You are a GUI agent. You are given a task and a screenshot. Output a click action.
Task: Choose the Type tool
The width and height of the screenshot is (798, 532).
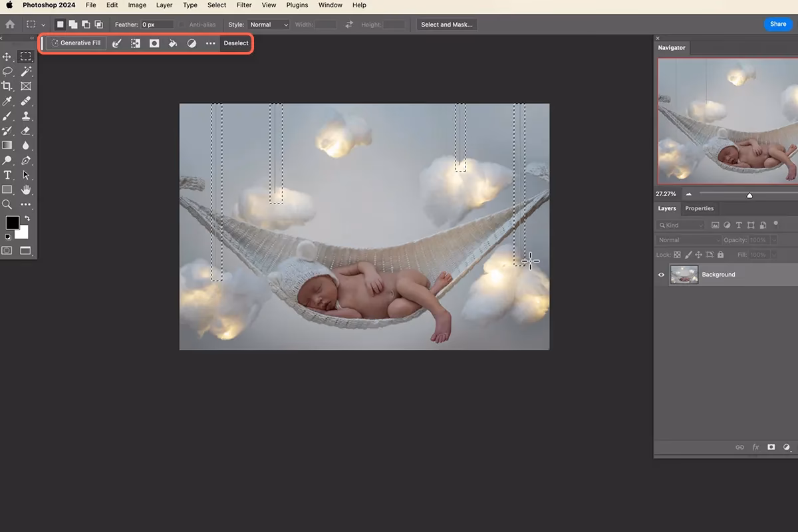tap(7, 174)
